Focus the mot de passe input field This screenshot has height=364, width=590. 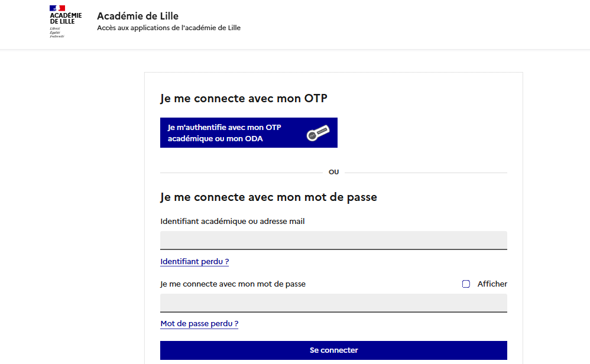[x=333, y=303]
